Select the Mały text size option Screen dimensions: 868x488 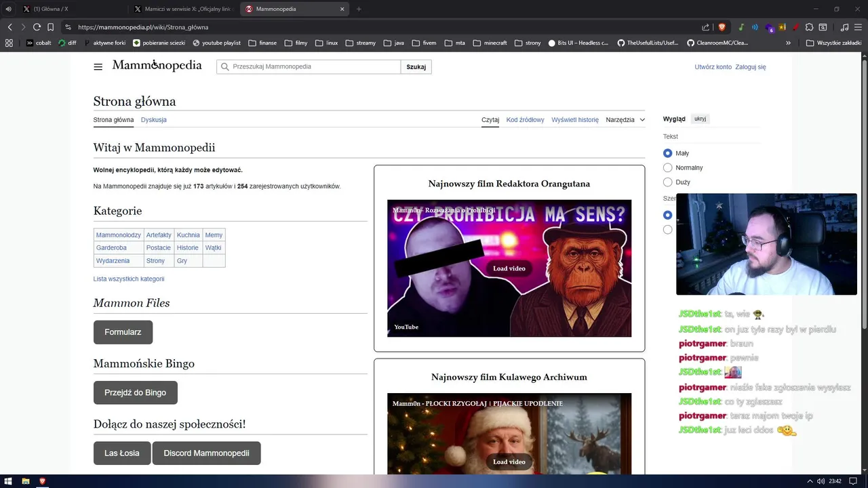pyautogui.click(x=668, y=153)
